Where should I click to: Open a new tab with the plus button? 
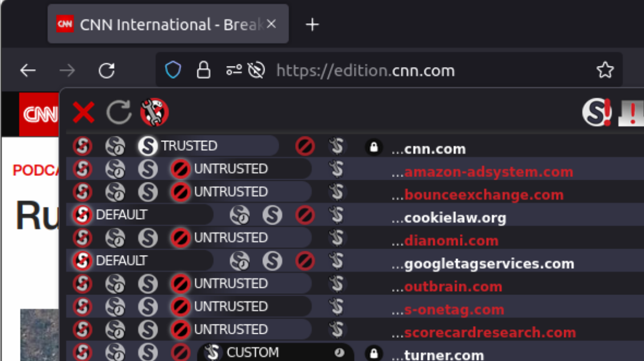(x=312, y=24)
